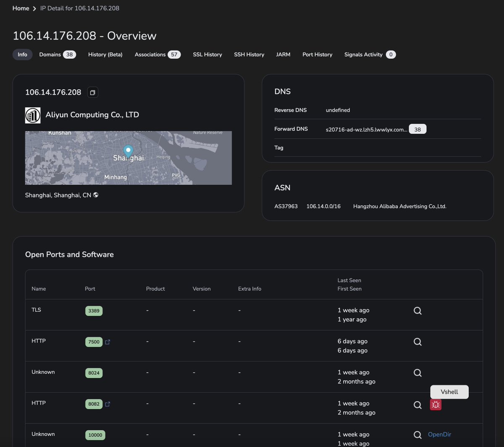
Task: Open the search icon for port 3389
Action: [417, 311]
